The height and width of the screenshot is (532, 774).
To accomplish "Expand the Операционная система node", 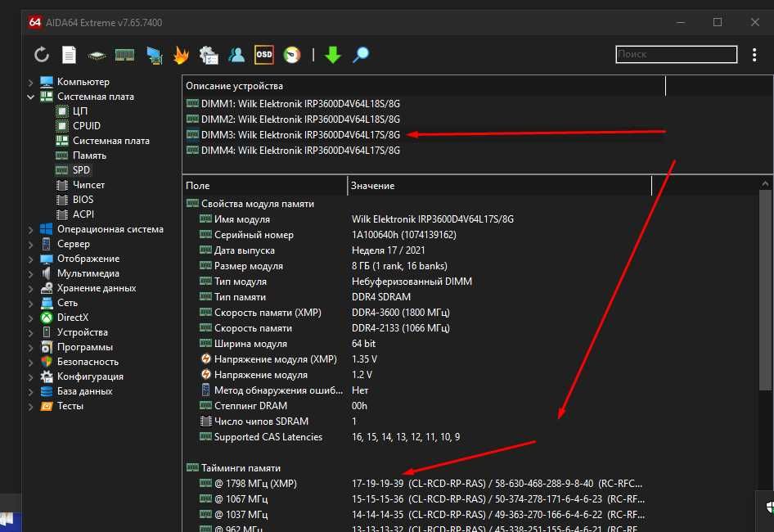I will tap(30, 230).
